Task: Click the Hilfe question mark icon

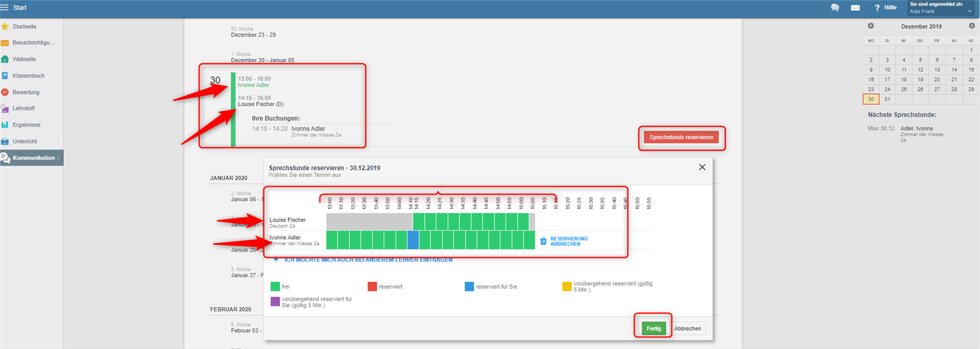Action: [x=877, y=8]
